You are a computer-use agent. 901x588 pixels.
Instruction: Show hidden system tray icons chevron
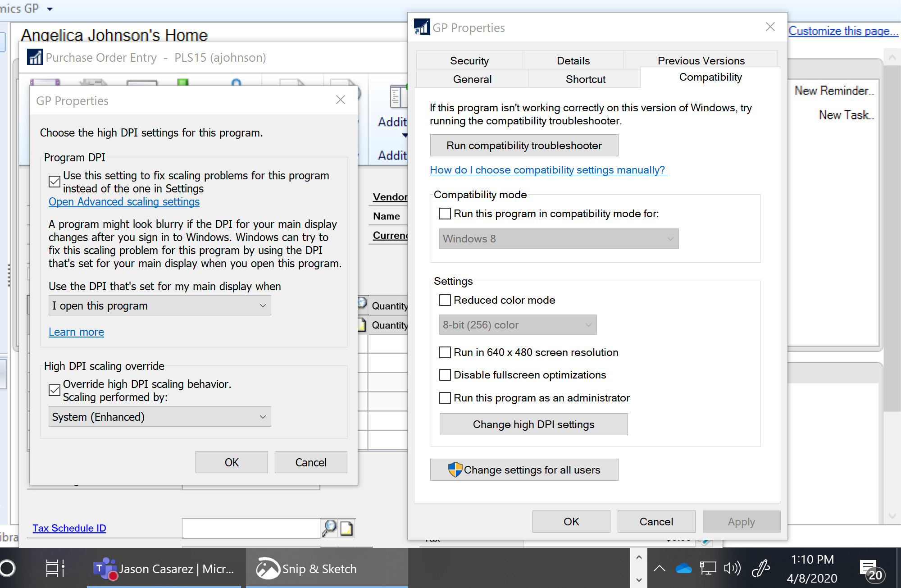[659, 569]
